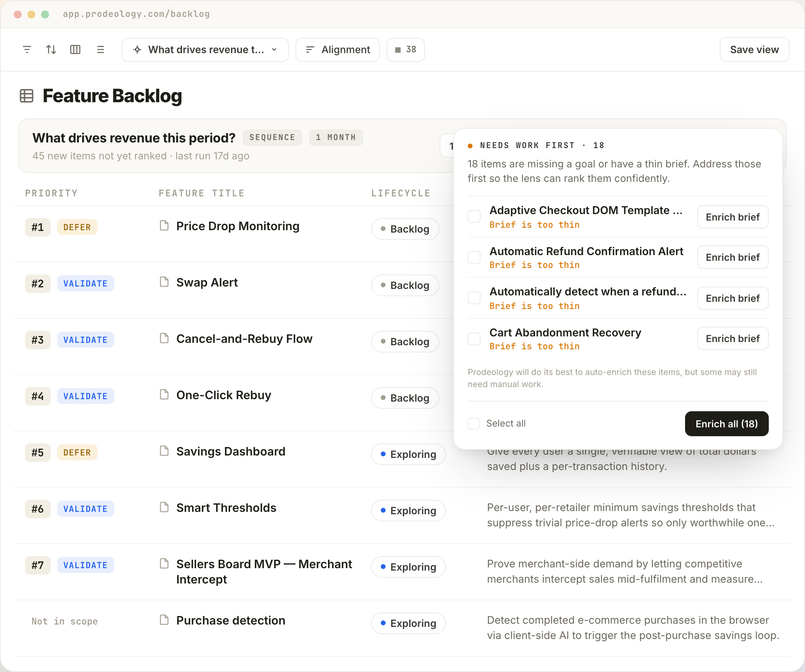Click the document icon for Purchase detection
This screenshot has width=805, height=672.
click(164, 620)
